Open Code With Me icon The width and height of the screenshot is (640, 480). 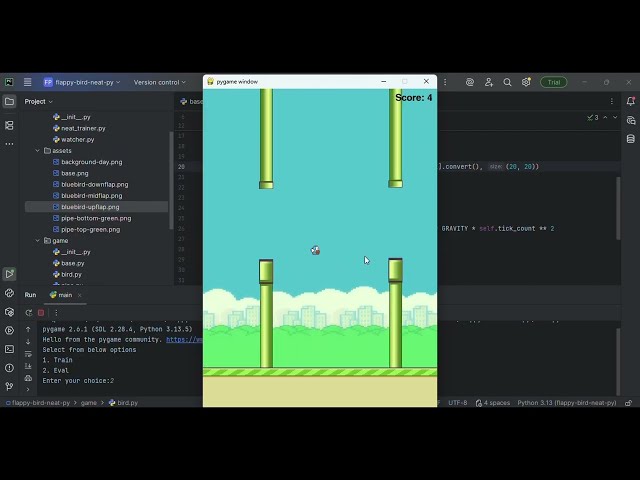click(489, 82)
